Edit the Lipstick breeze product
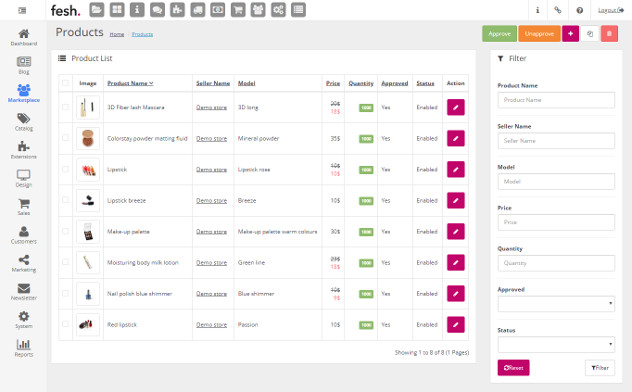Screen dimensions: 632x392 tap(456, 200)
